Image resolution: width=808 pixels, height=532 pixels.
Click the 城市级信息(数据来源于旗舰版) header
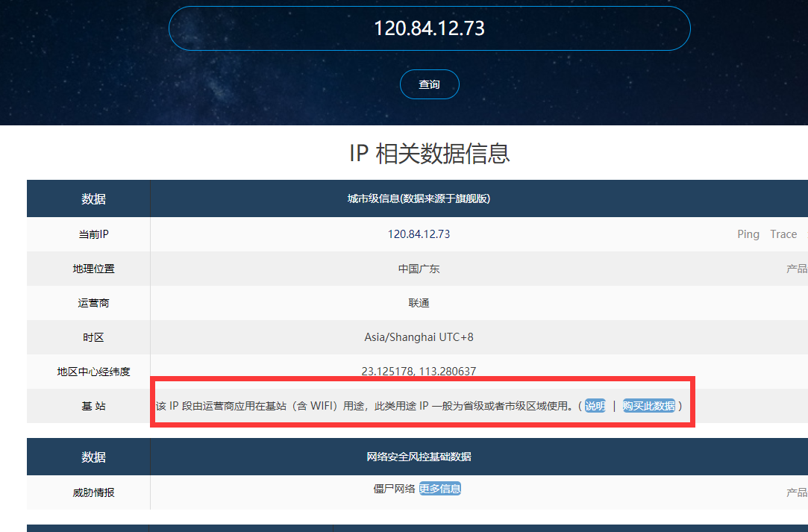(x=419, y=198)
